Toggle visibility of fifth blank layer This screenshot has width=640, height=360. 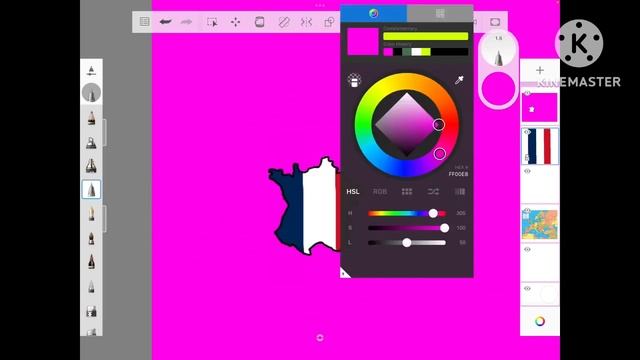click(x=527, y=249)
